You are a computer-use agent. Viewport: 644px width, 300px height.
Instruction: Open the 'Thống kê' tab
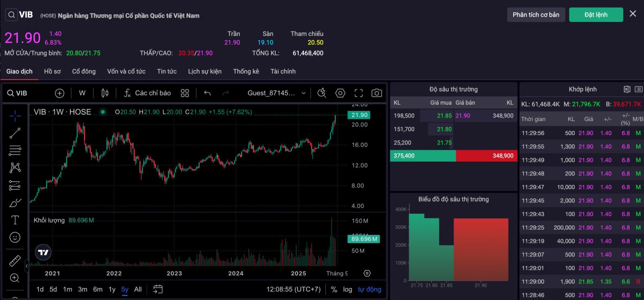point(246,71)
